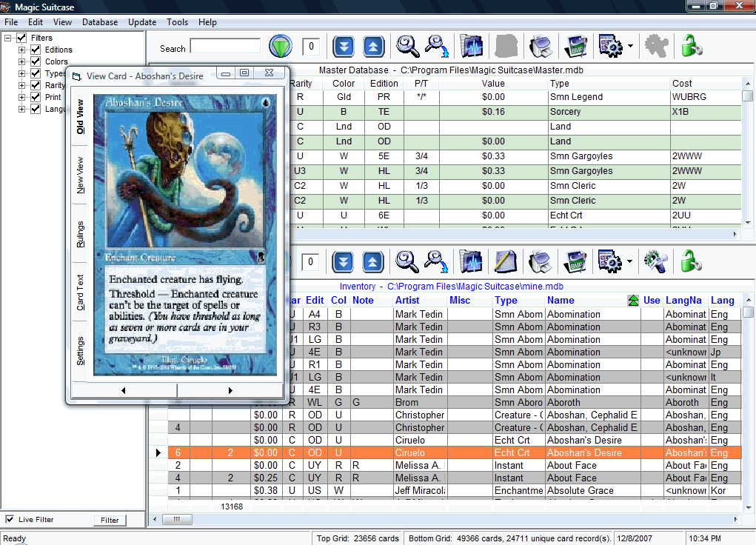
Task: Click Master Database vertical scrollbar thumb
Action: click(748, 96)
